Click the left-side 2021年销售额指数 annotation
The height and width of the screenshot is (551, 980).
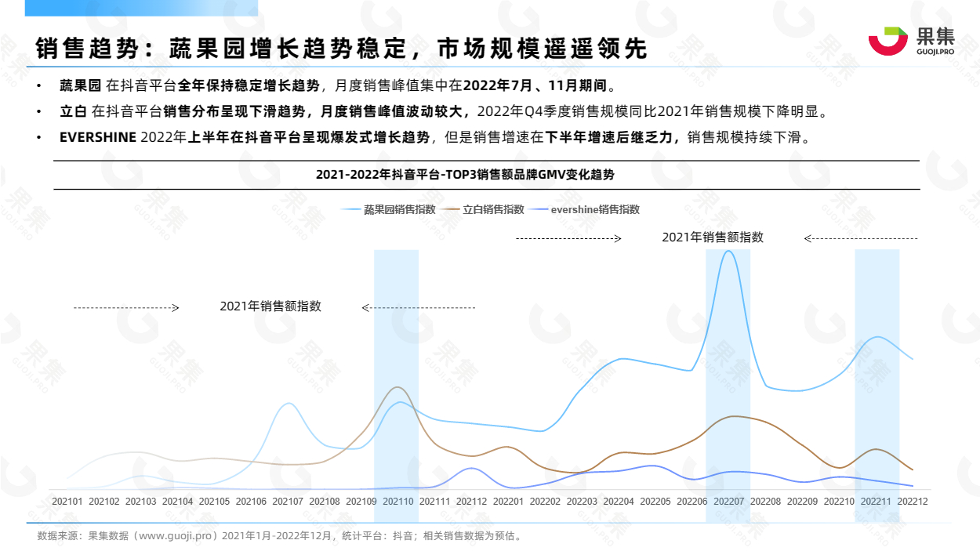(270, 306)
